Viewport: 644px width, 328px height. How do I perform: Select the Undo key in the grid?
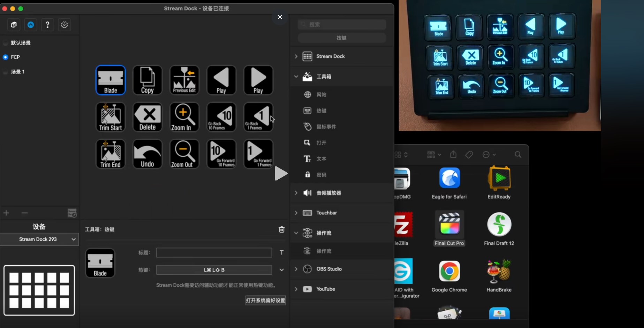pos(147,154)
